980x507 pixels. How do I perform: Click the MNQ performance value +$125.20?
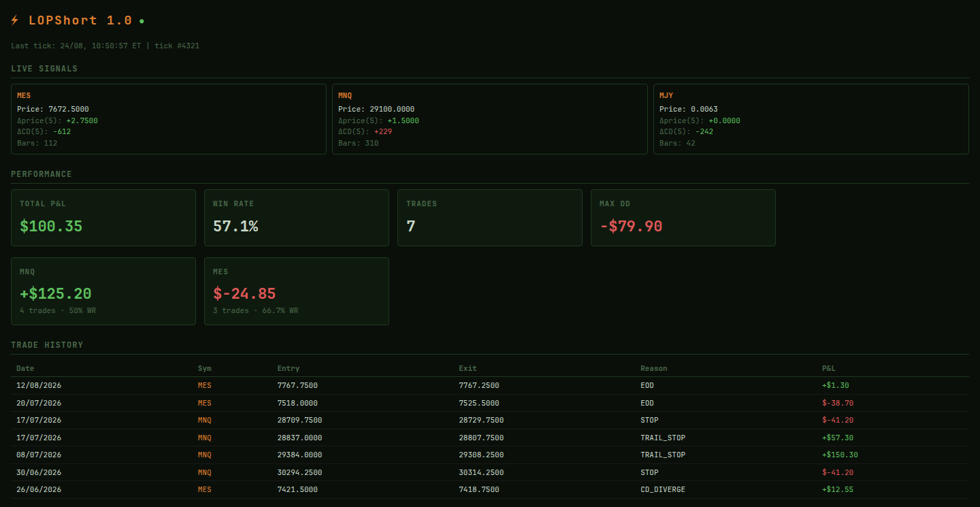[x=56, y=294]
